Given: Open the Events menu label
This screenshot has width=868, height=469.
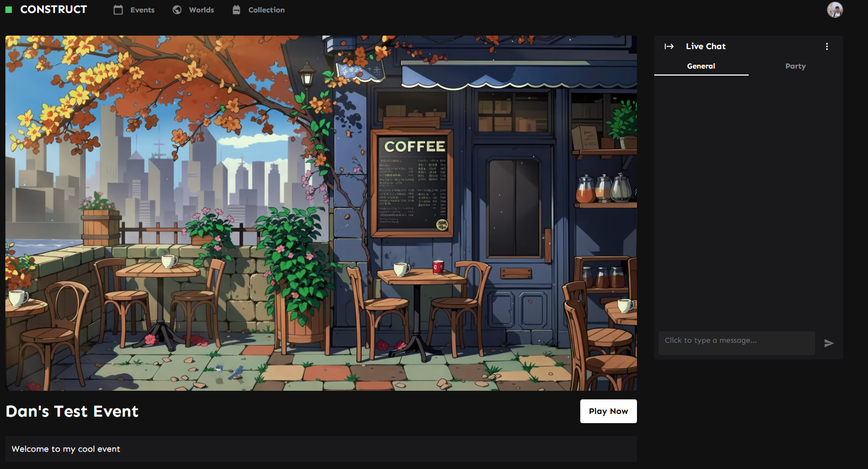Looking at the screenshot, I should click(x=143, y=10).
